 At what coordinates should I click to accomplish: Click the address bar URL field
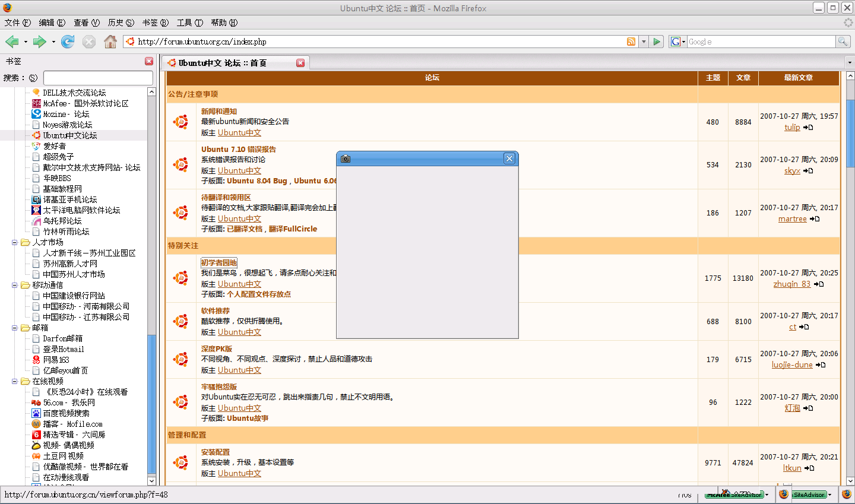pyautogui.click(x=379, y=42)
